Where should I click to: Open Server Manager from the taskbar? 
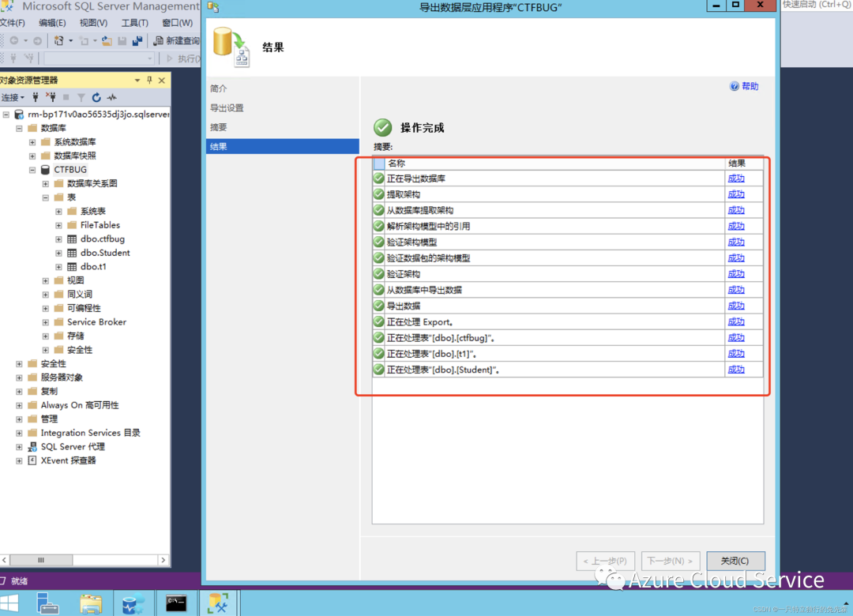click(47, 603)
